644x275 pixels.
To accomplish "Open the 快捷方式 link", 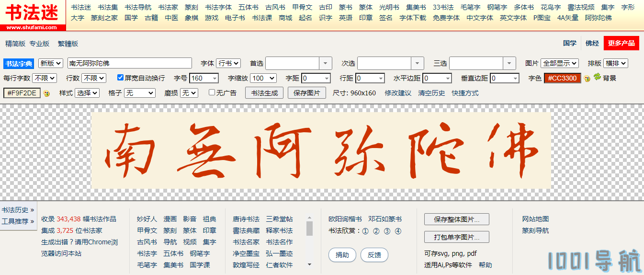I will (x=465, y=93).
